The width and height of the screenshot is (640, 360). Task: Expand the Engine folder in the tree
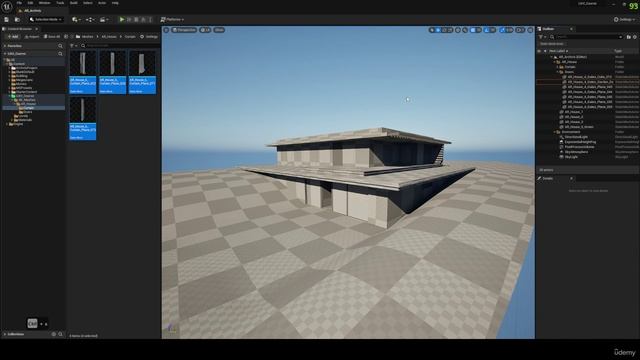click(7, 124)
